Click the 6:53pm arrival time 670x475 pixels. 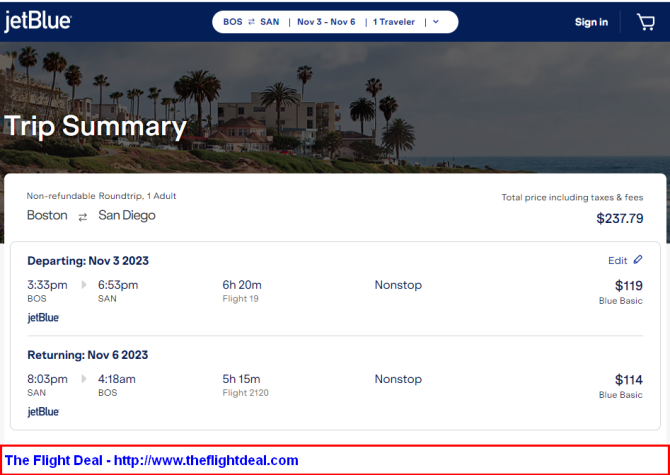pyautogui.click(x=118, y=285)
